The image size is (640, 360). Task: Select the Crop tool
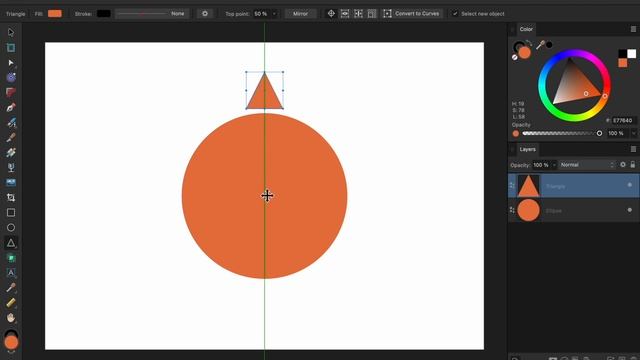[11, 198]
